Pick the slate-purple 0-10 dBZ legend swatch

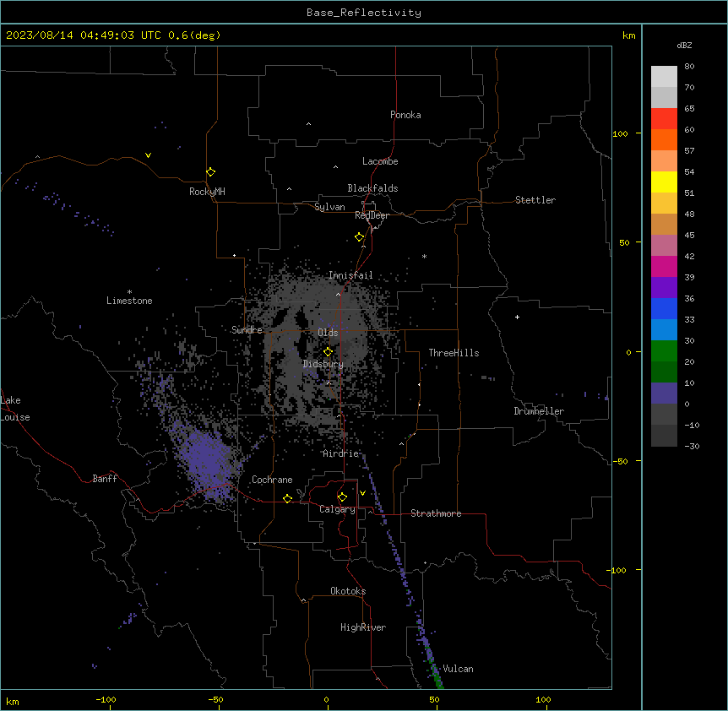pyautogui.click(x=664, y=393)
